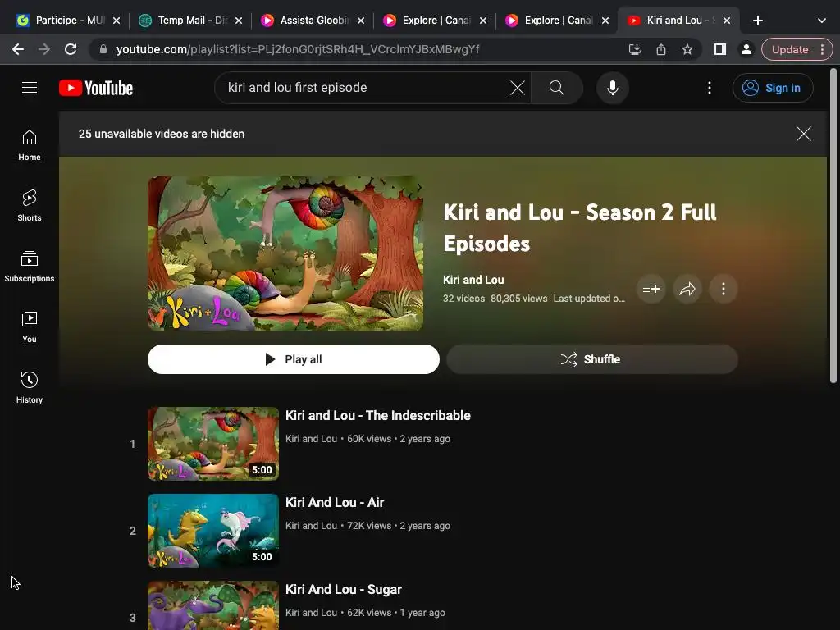Click the Kiri And Lou - Air title
This screenshot has height=630, width=840.
click(x=335, y=503)
